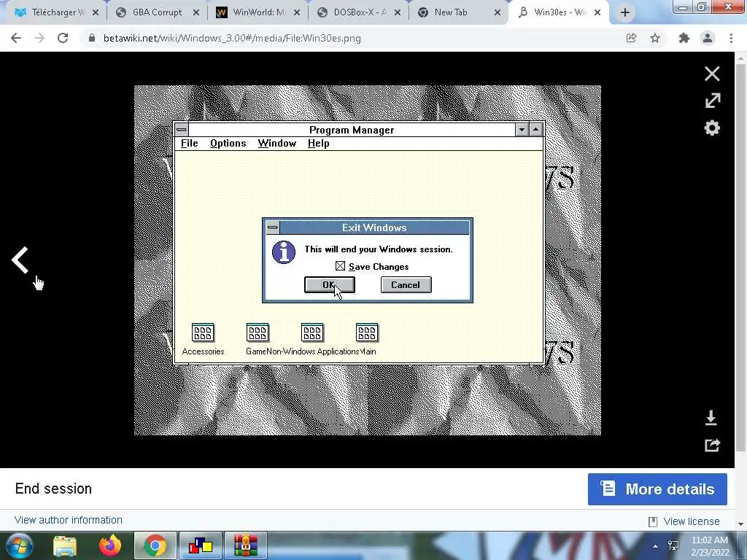Download this file arrow icon

click(711, 418)
